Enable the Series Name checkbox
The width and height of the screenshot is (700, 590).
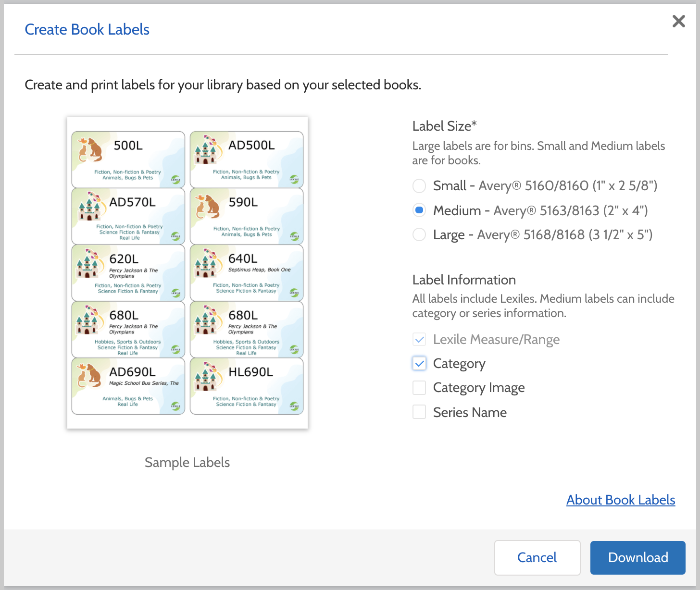(x=419, y=412)
